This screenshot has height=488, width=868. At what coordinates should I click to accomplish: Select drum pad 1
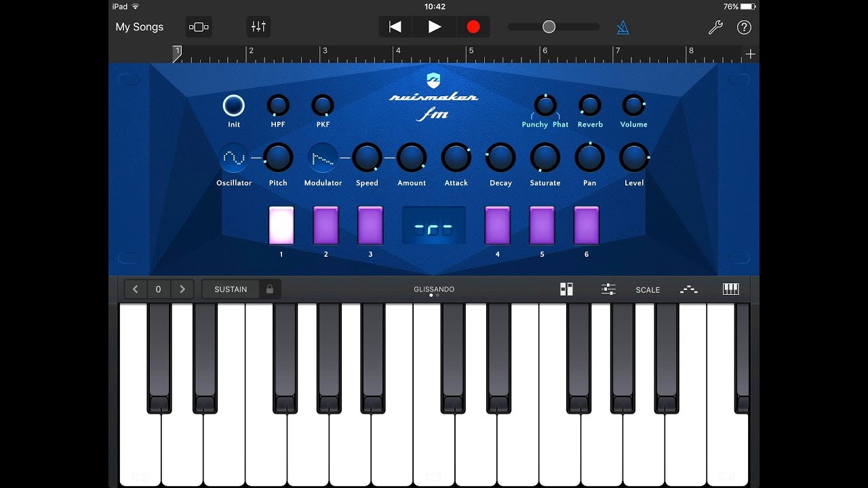click(x=281, y=226)
